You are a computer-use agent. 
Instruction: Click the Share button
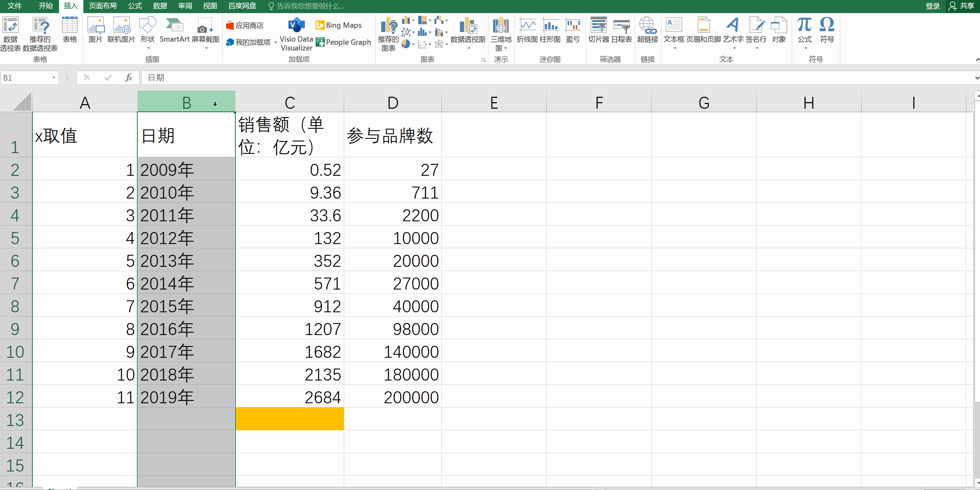point(963,6)
